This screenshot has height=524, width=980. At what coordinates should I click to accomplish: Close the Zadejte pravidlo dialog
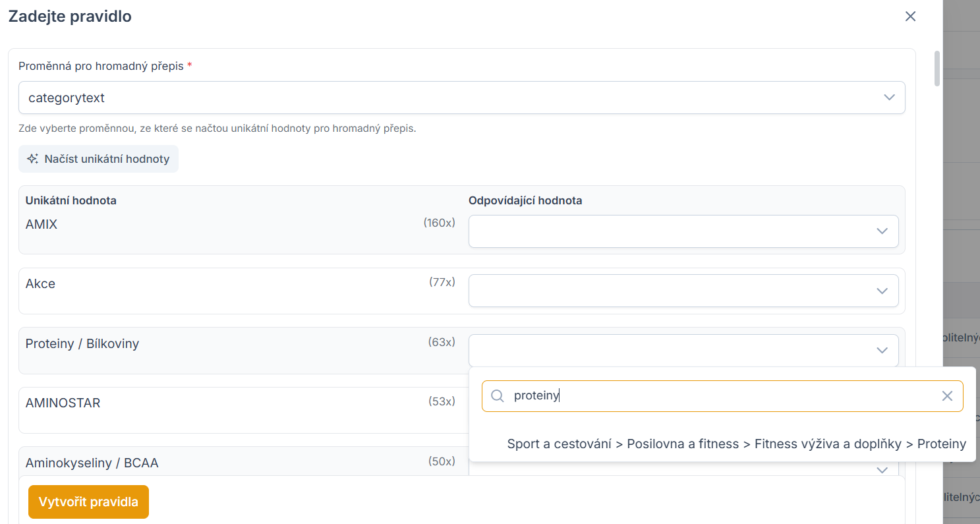click(x=910, y=16)
